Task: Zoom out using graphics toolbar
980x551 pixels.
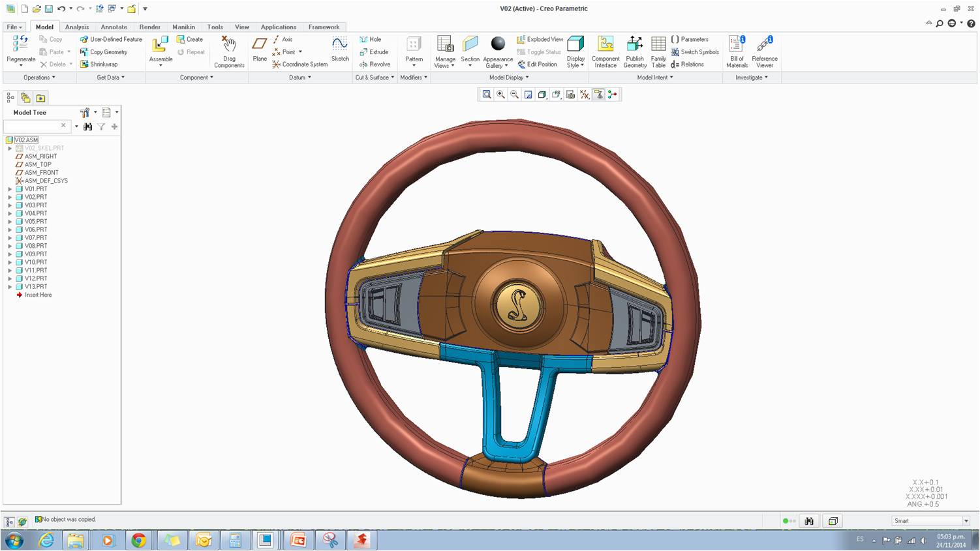Action: (x=514, y=95)
